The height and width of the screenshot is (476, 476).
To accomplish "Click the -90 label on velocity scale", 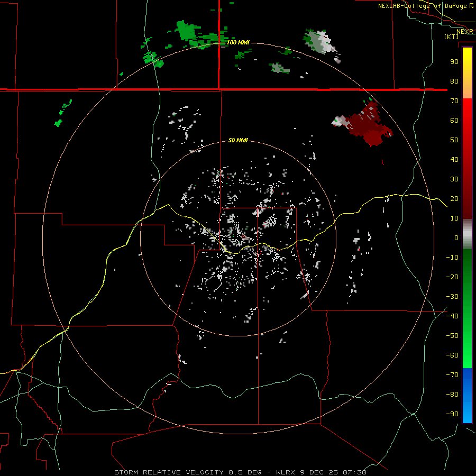I will [x=452, y=414].
